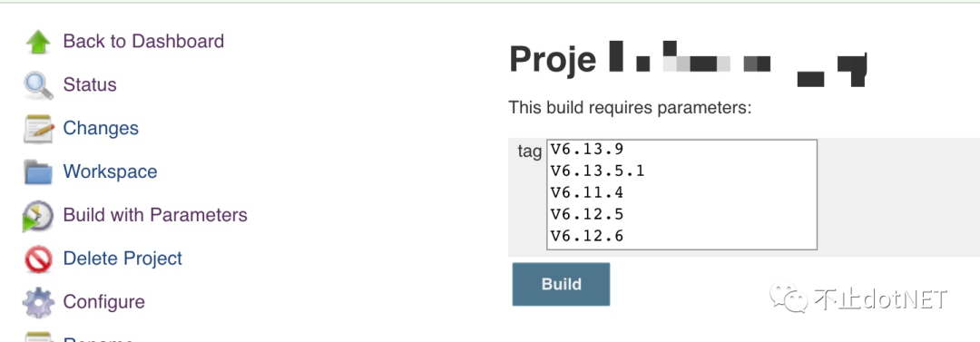Click the folder Workspace icon

[38, 172]
